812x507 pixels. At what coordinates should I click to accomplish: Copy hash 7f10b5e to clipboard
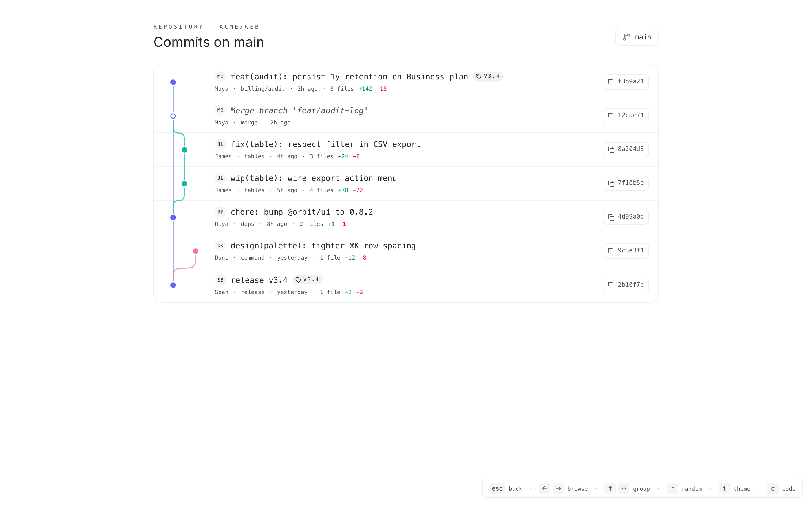coord(625,183)
